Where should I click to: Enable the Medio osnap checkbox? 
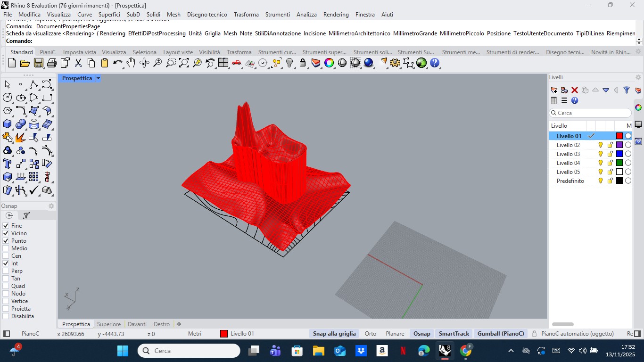pos(6,248)
